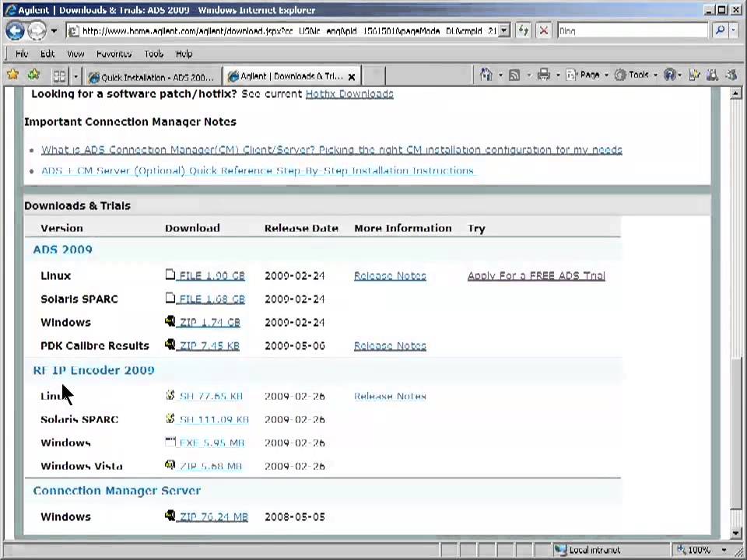Open Release Notes for RF IP Encoder Linux
747x560 pixels.
tap(390, 396)
